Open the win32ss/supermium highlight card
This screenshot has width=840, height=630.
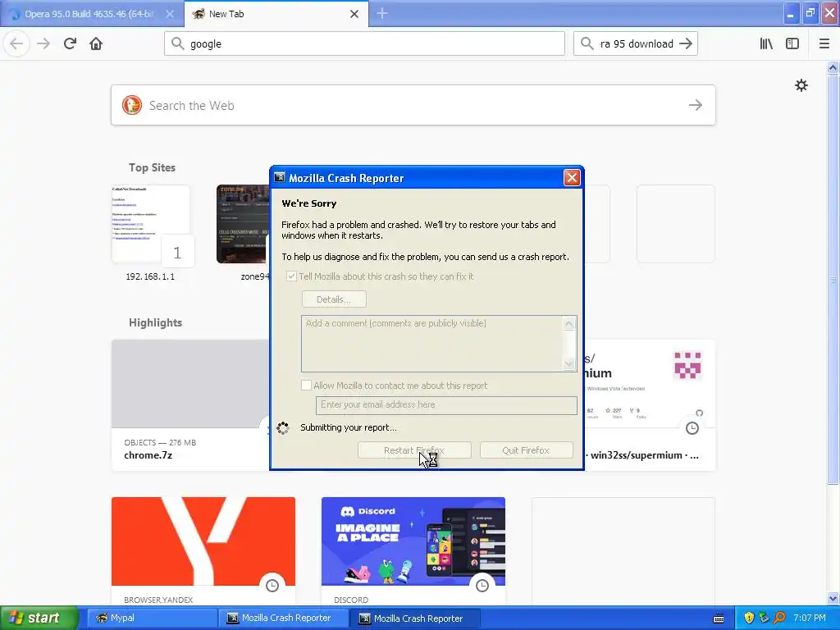pyautogui.click(x=650, y=405)
